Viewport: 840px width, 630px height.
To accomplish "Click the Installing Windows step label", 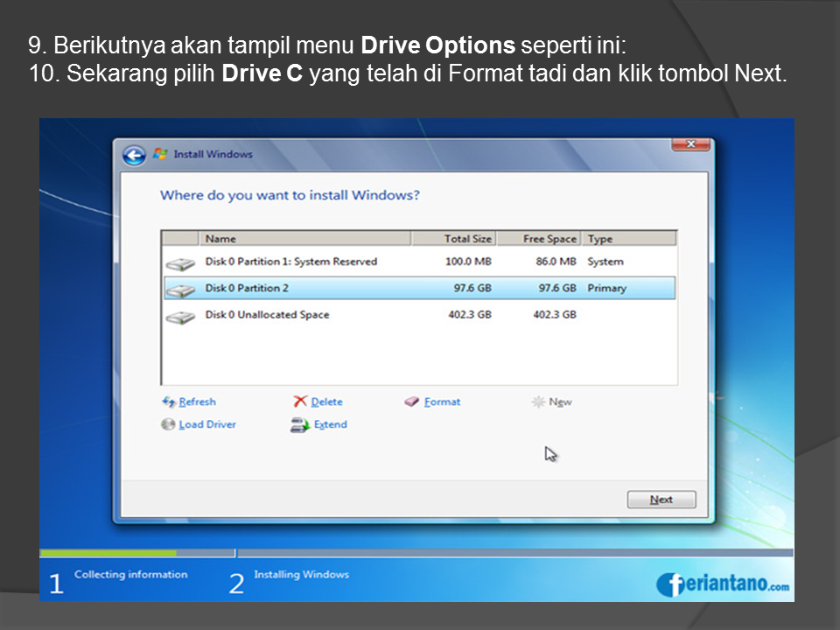I will point(302,574).
